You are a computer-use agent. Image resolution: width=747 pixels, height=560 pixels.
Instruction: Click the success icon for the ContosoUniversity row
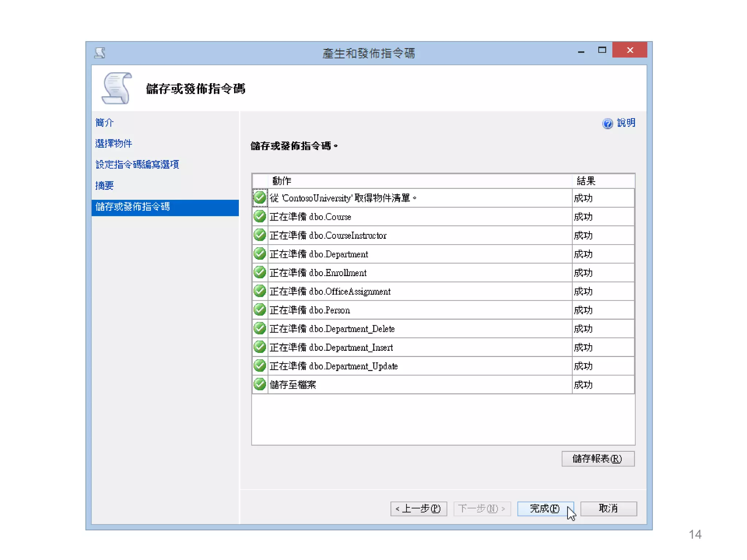(260, 198)
